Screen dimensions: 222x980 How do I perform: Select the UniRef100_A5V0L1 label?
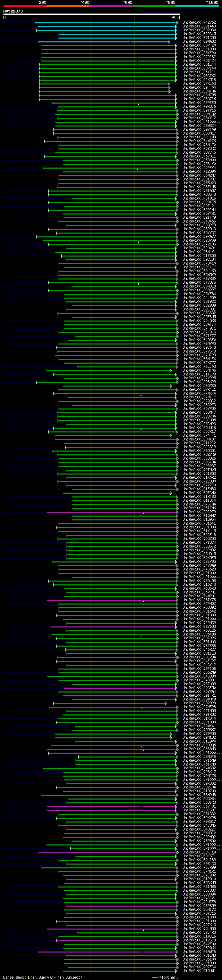point(199,156)
